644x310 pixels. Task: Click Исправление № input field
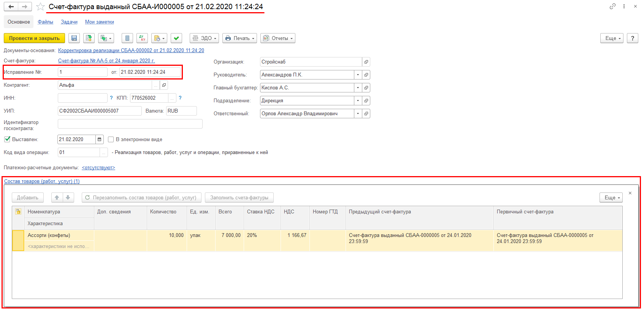click(x=82, y=72)
